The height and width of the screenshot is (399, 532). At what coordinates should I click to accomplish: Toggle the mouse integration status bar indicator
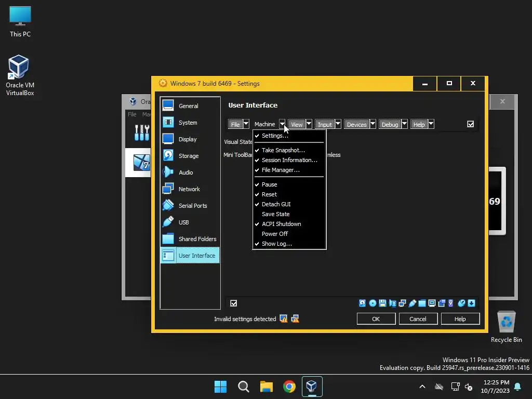461,303
